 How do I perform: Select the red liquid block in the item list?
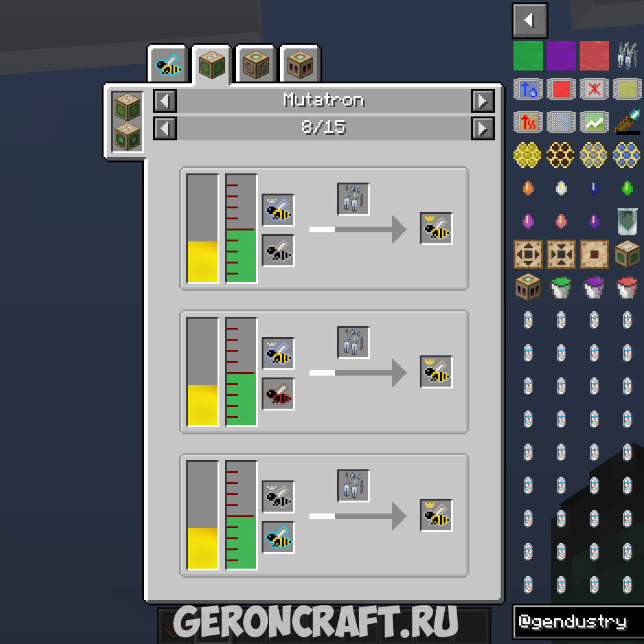594,55
